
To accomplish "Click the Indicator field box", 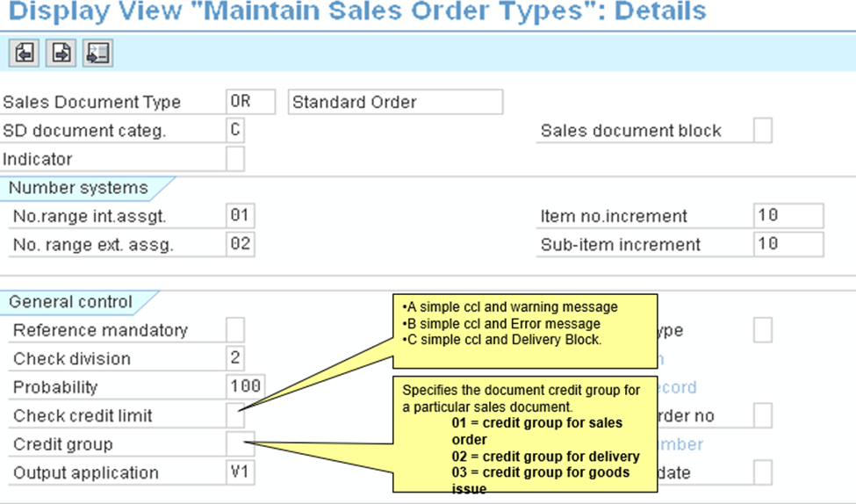I will 235,159.
